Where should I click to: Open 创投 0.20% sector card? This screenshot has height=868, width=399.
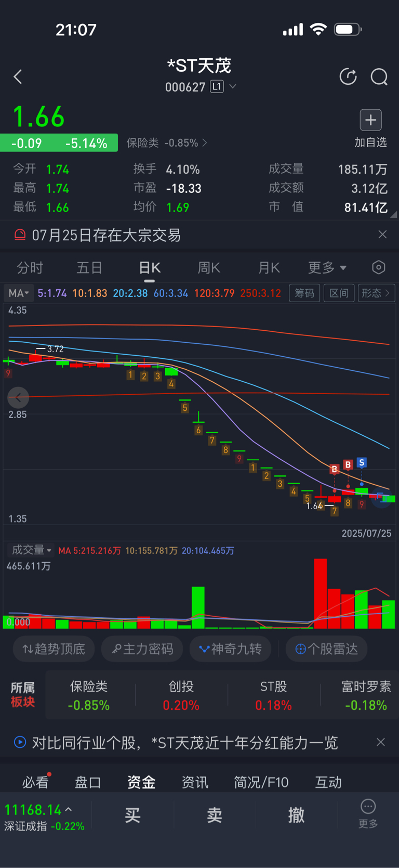click(181, 695)
